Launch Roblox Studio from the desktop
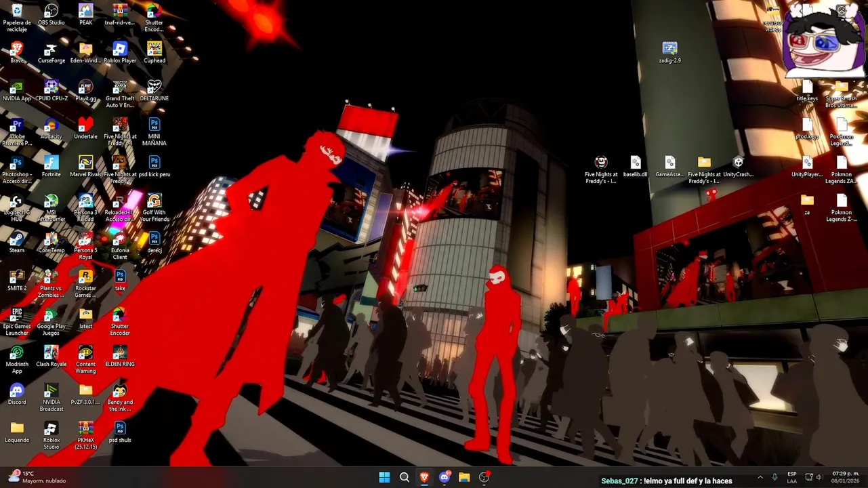This screenshot has width=868, height=488. pos(51,435)
